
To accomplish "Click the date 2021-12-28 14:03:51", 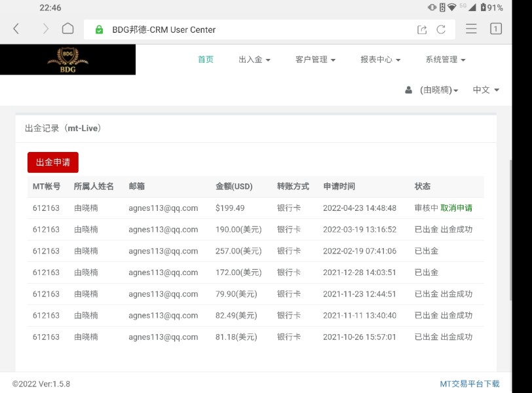I will tap(360, 272).
